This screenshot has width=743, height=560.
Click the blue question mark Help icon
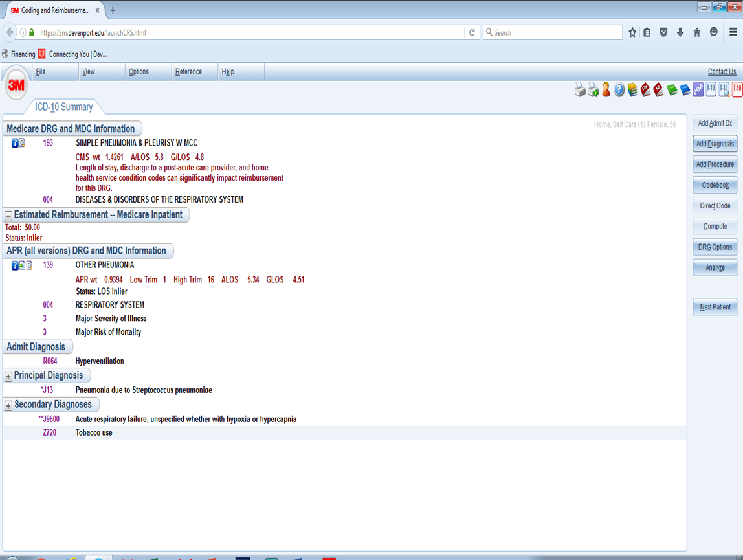click(x=619, y=90)
